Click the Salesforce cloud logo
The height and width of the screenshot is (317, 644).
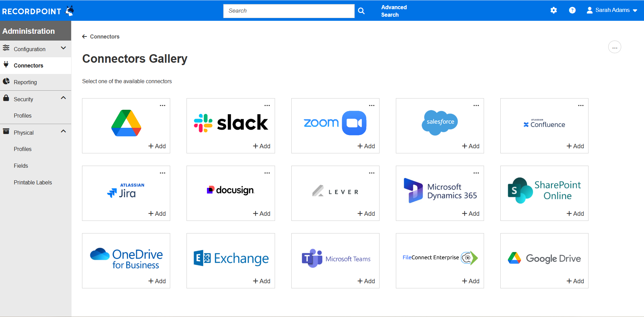pyautogui.click(x=440, y=122)
